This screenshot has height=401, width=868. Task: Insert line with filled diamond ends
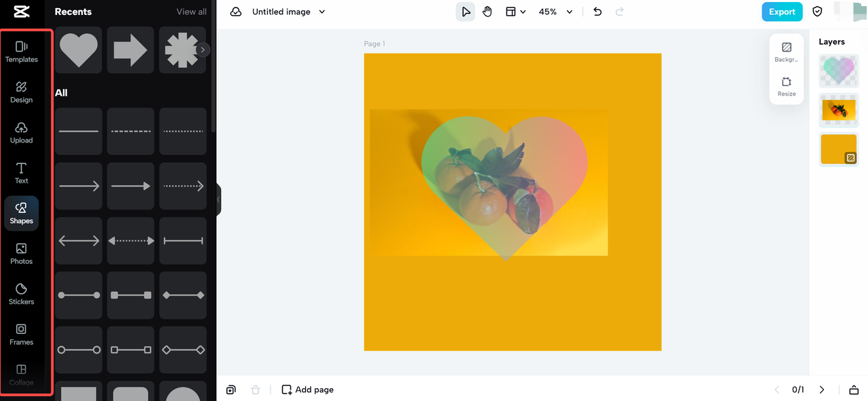tap(183, 295)
